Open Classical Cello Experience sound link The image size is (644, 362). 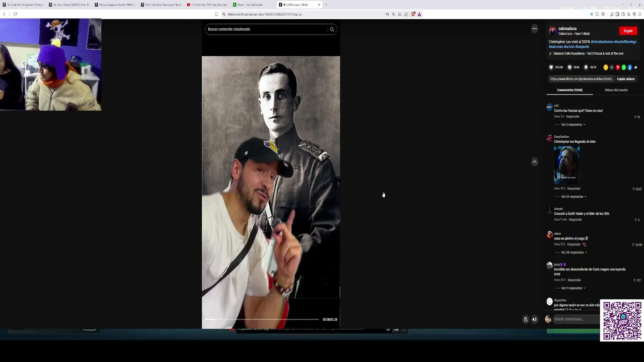588,53
